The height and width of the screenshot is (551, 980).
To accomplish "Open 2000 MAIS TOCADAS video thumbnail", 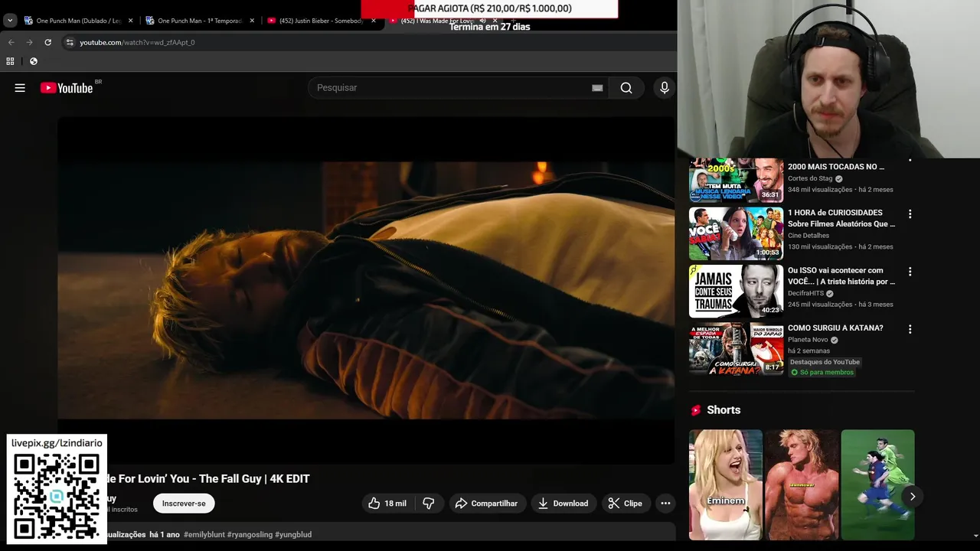I will 736,180.
